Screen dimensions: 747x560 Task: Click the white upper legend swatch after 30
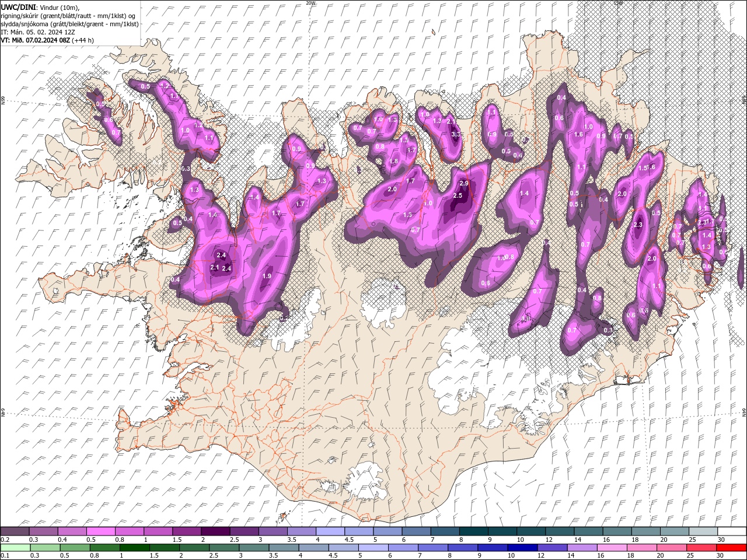point(732,531)
